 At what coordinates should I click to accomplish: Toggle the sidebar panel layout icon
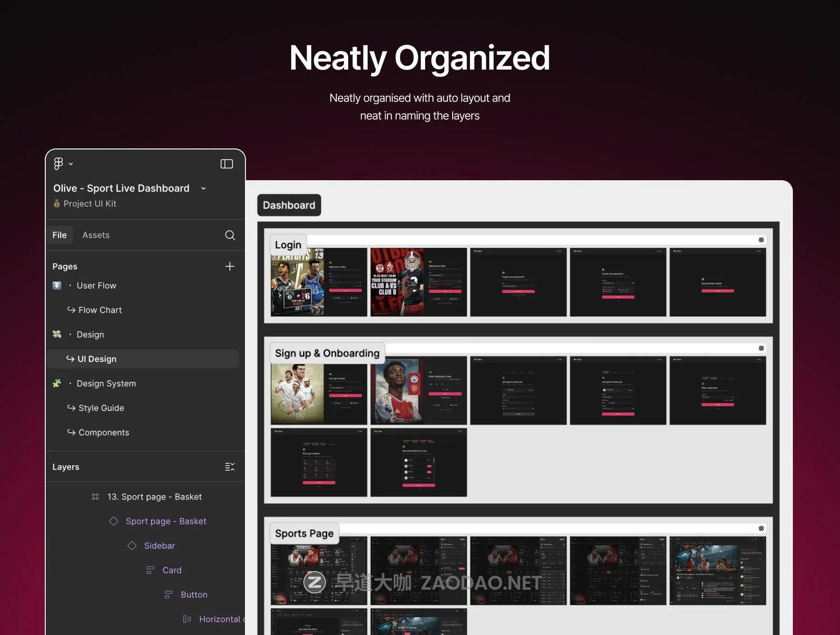click(226, 164)
